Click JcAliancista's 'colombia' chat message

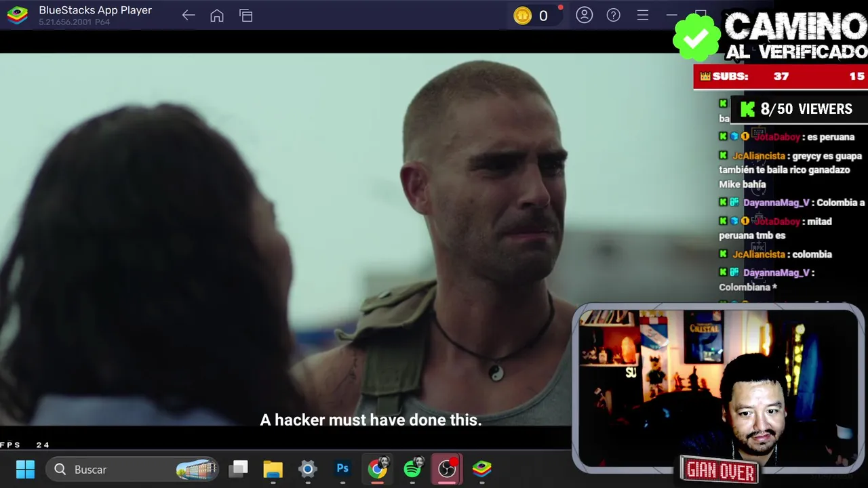[x=775, y=254]
